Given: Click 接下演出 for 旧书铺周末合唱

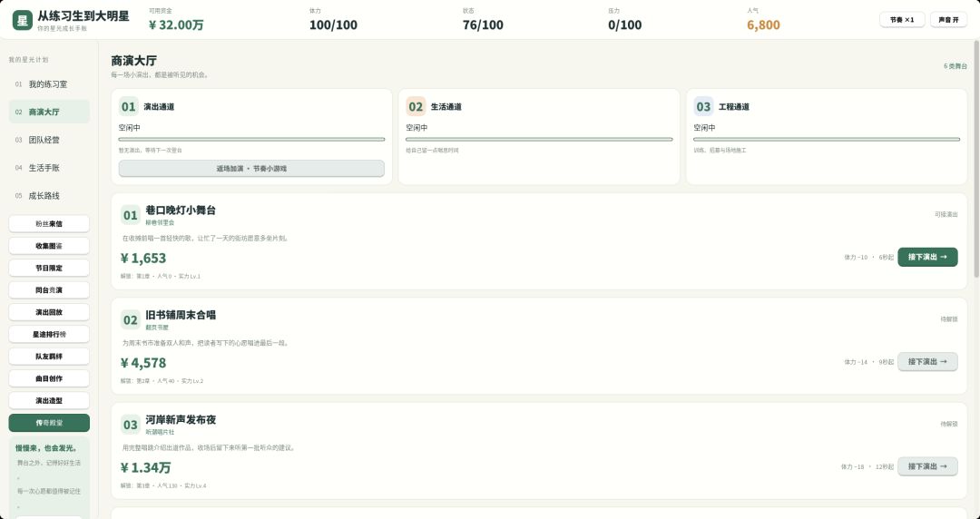Looking at the screenshot, I should coord(927,361).
